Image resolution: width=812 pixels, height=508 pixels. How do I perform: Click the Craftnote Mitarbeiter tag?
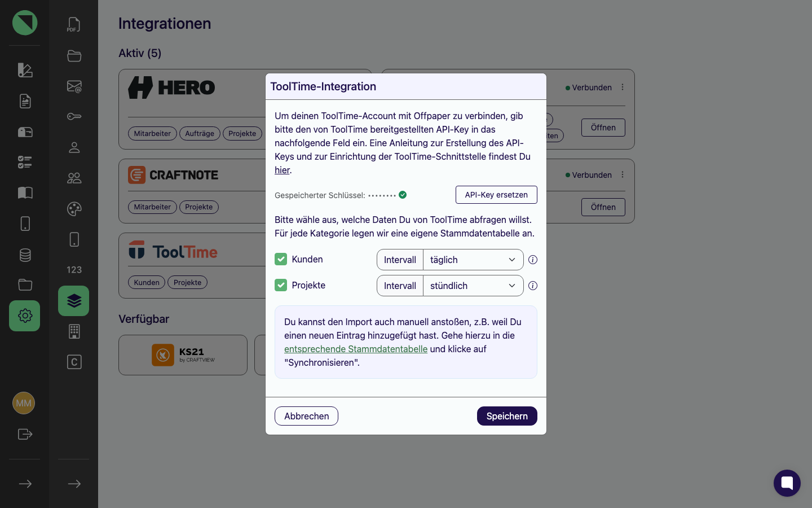pyautogui.click(x=152, y=207)
